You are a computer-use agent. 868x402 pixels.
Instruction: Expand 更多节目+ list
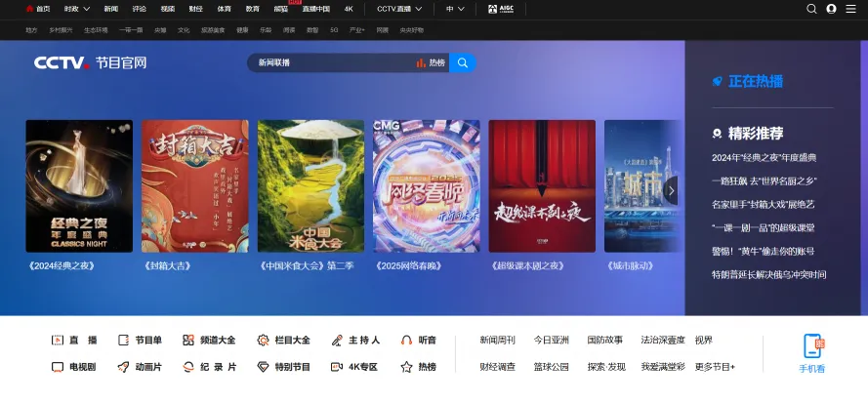[x=715, y=367]
